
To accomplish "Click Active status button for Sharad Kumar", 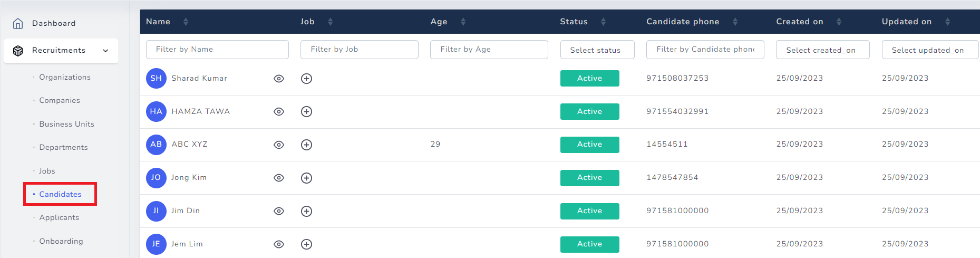I will [589, 78].
